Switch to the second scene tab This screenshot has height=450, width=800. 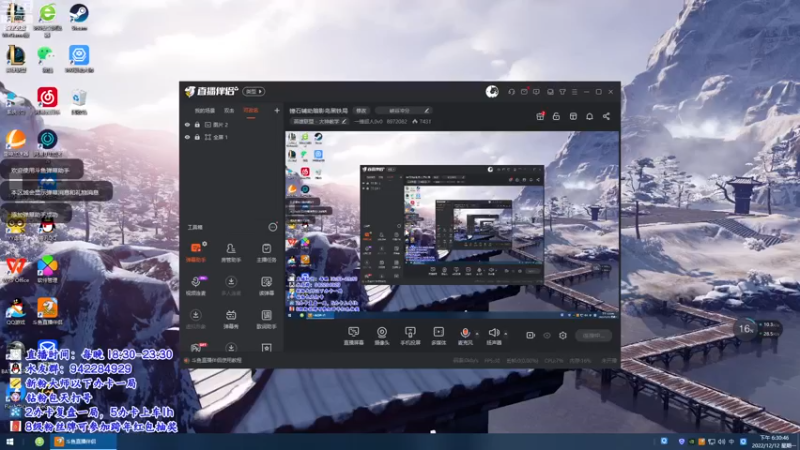coord(229,111)
